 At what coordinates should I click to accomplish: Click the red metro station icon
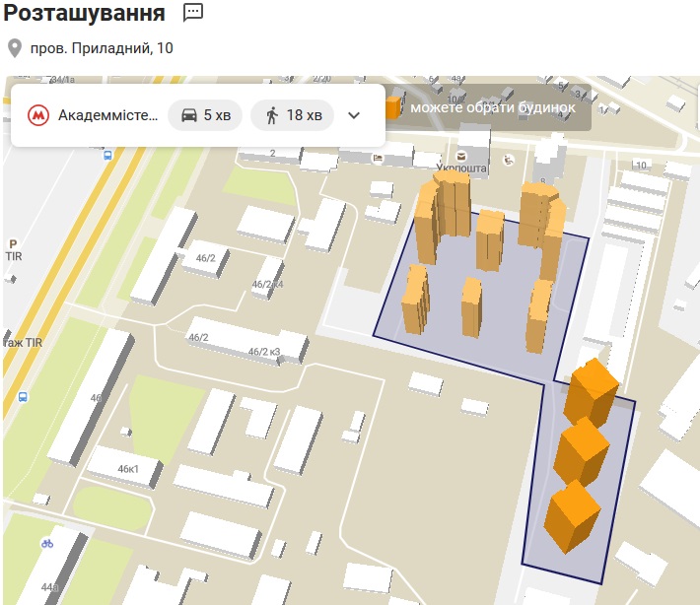pos(38,115)
